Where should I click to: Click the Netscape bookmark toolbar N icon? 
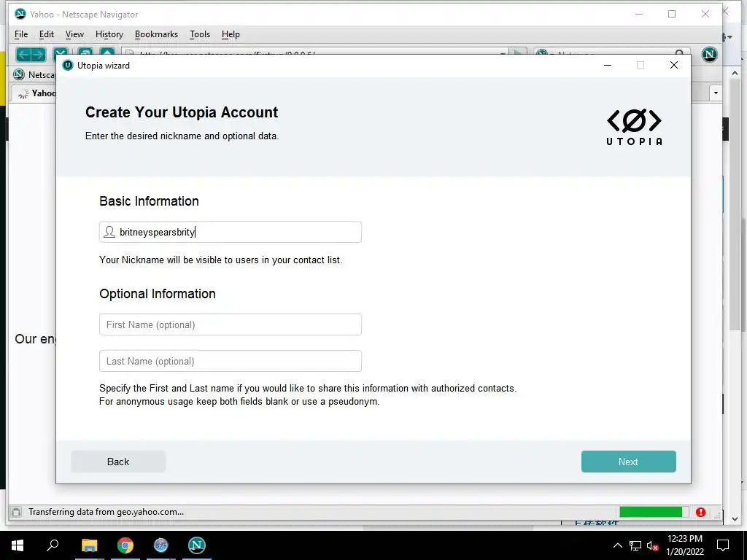(19, 75)
